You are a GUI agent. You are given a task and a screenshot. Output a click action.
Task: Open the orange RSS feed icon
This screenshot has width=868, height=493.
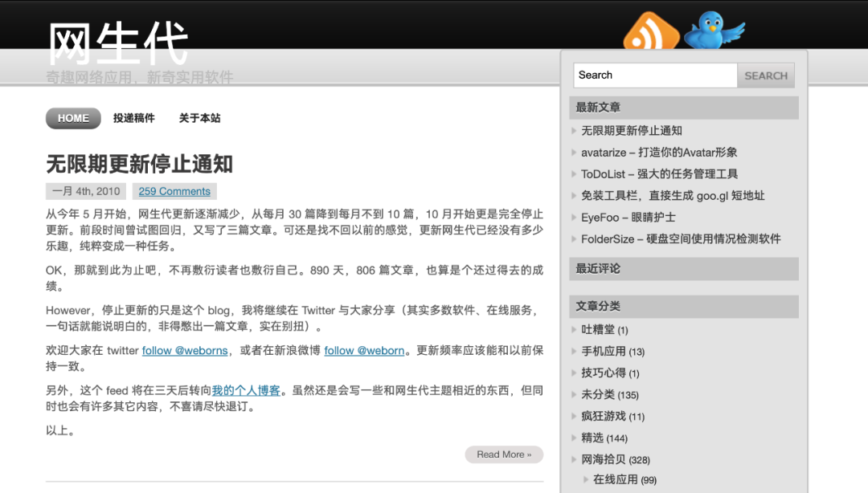(651, 31)
